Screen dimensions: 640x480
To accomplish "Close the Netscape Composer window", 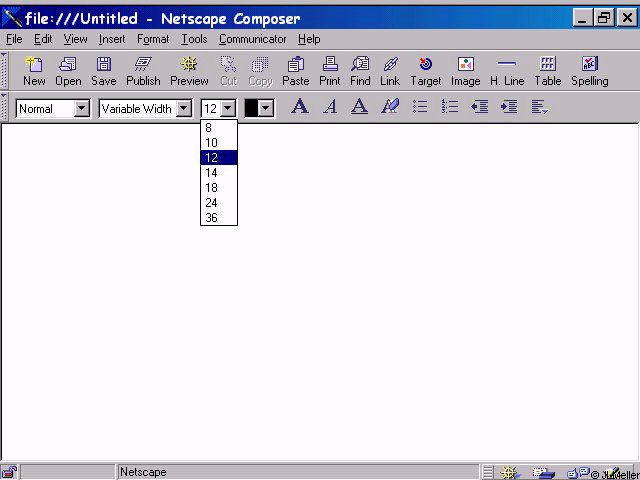I will click(627, 18).
